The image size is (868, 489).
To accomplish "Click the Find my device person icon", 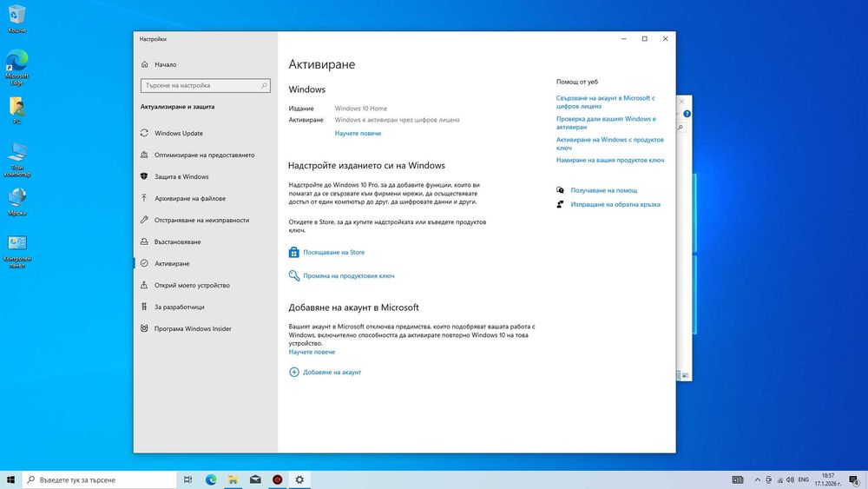I will [144, 285].
